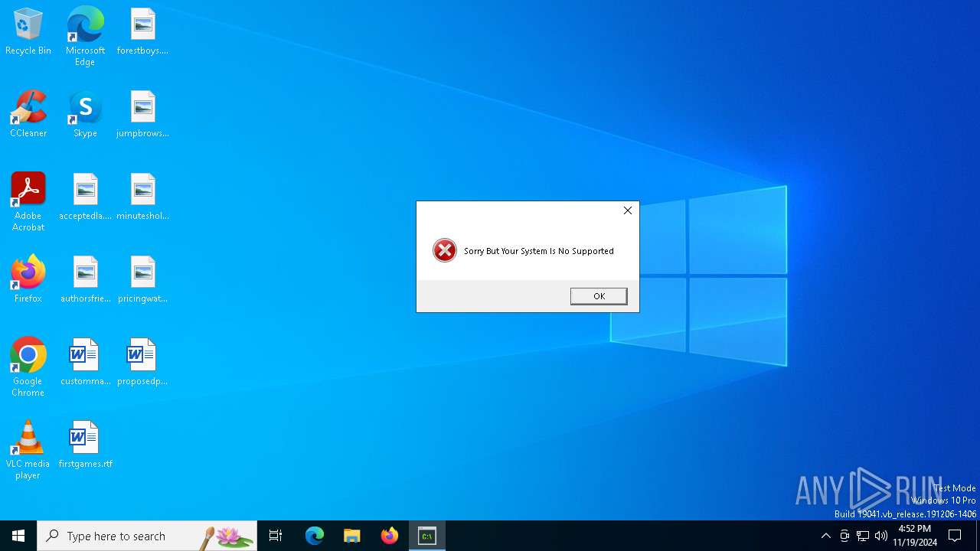The width and height of the screenshot is (980, 551).
Task: Open Firefox from the taskbar
Action: (x=390, y=536)
